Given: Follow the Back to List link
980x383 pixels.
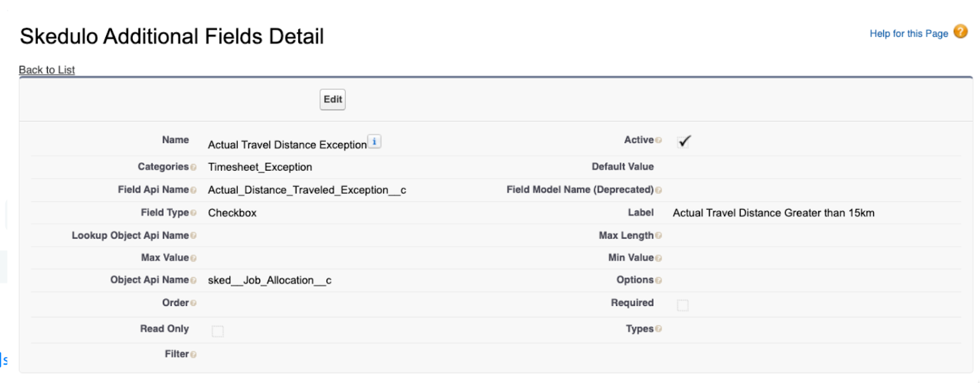Looking at the screenshot, I should [x=47, y=70].
